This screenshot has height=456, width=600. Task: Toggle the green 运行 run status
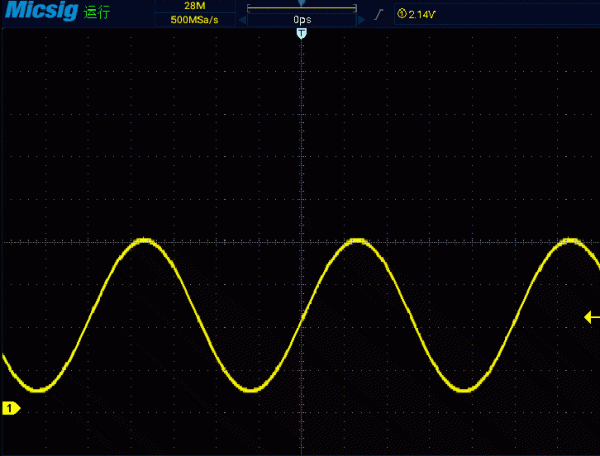(97, 12)
